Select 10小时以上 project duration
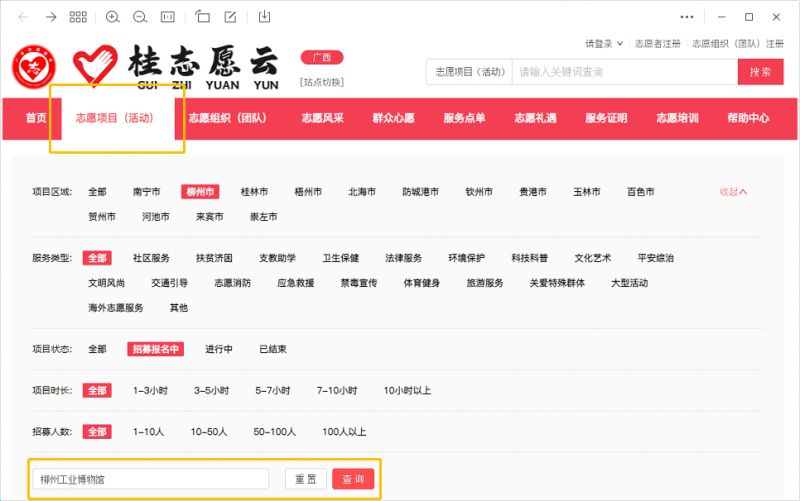The width and height of the screenshot is (800, 501). click(407, 391)
